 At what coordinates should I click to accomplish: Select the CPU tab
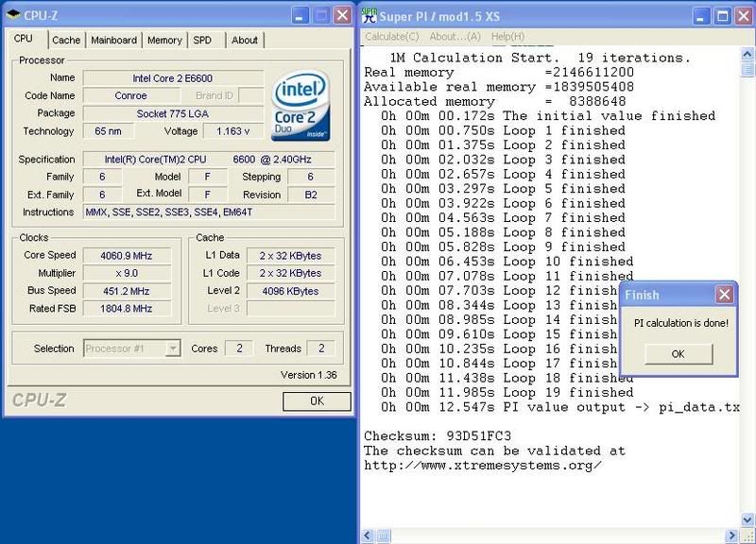click(x=23, y=39)
